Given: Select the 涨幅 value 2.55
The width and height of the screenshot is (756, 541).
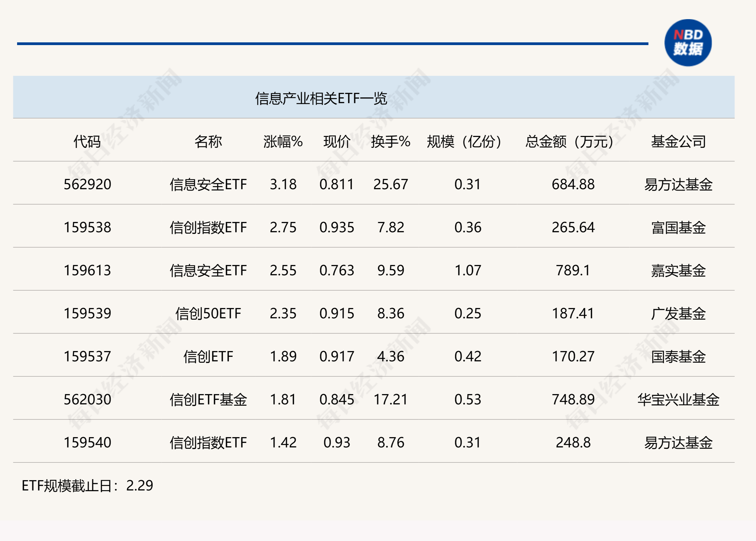Looking at the screenshot, I should tap(283, 270).
